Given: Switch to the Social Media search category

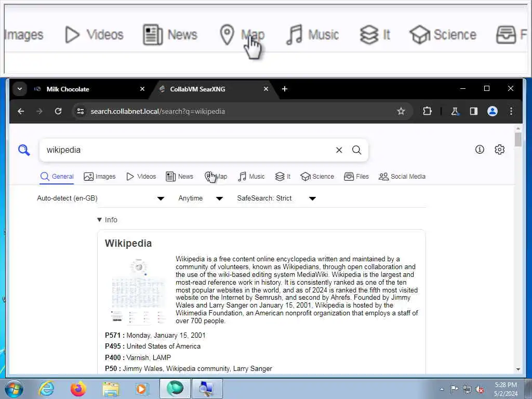Looking at the screenshot, I should 402,177.
